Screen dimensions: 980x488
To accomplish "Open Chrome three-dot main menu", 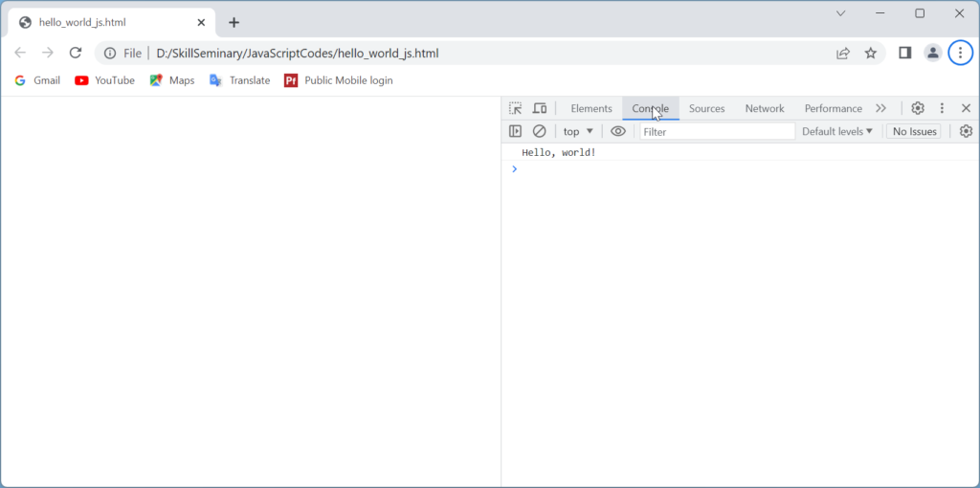I will click(x=961, y=54).
